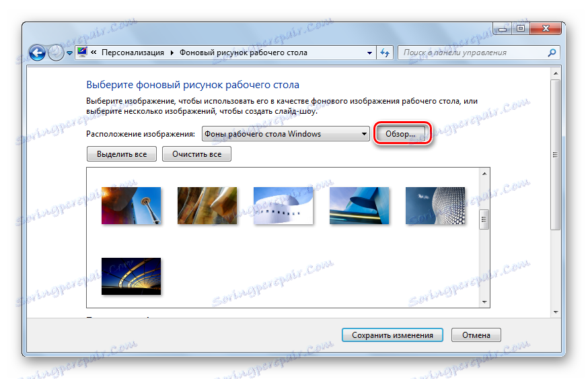The height and width of the screenshot is (379, 588).
Task: Click the search magnifier icon
Action: (552, 53)
